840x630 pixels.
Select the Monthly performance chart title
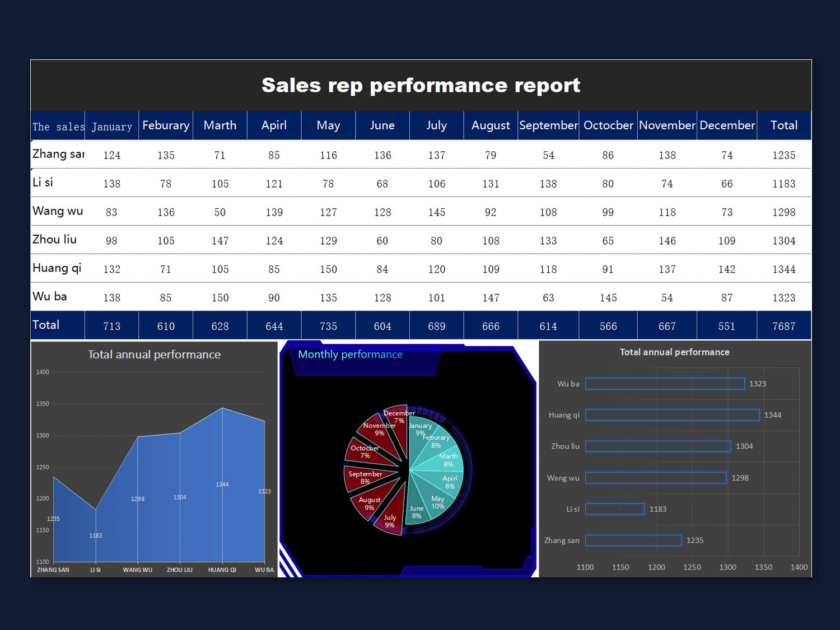click(351, 354)
